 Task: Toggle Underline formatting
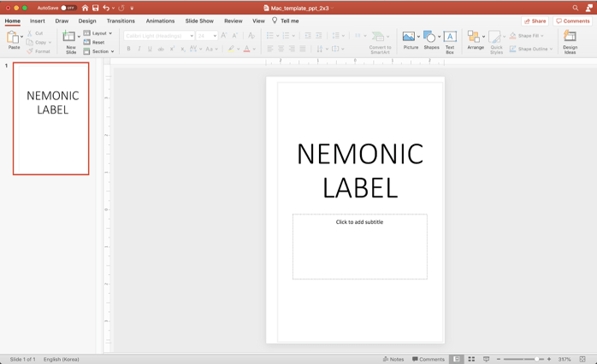150,49
